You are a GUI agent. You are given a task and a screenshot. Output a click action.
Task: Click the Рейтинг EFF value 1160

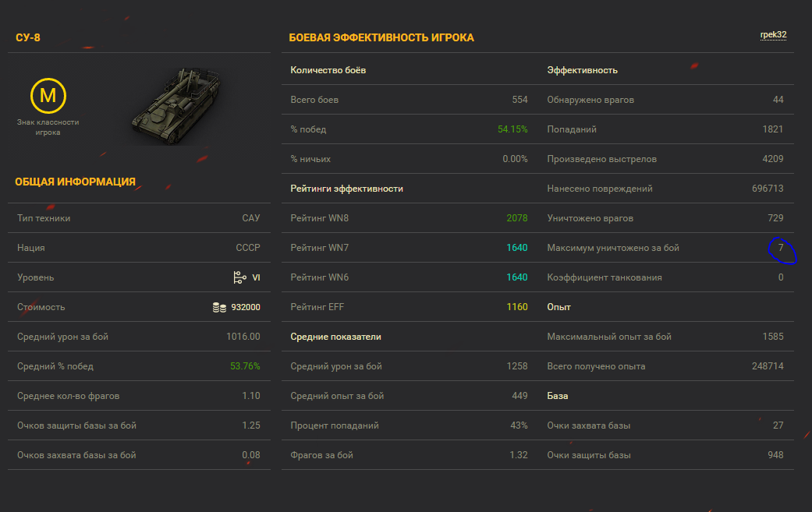(517, 307)
